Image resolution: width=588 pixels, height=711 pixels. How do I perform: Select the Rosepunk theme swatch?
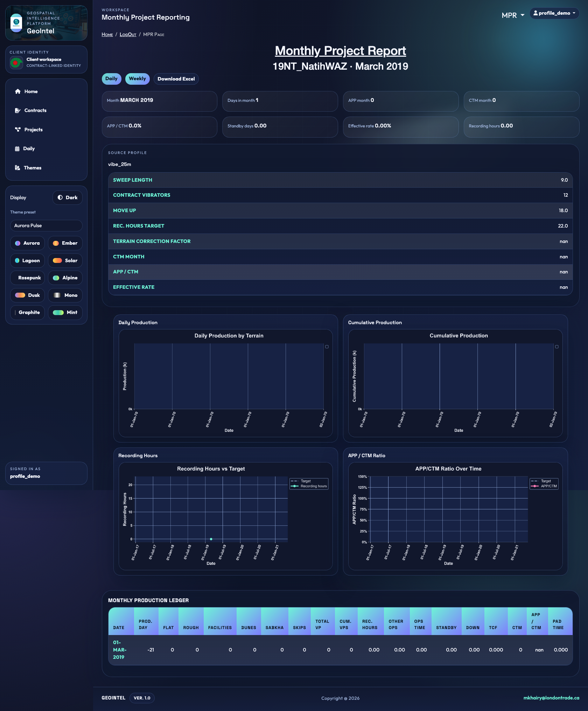click(28, 278)
